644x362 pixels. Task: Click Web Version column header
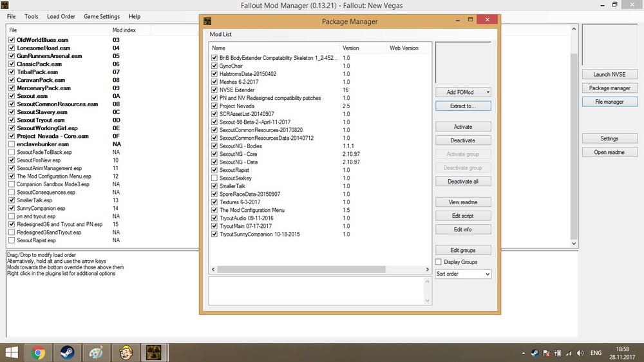tap(409, 48)
